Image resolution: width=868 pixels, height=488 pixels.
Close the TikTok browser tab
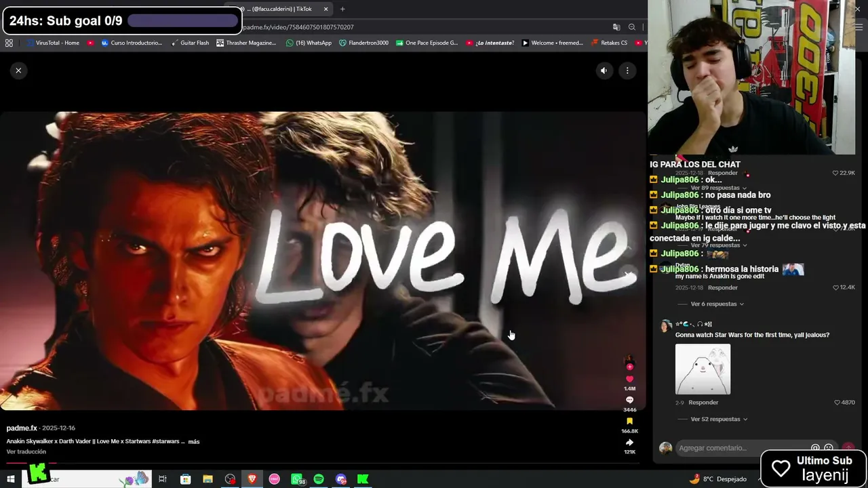point(325,9)
